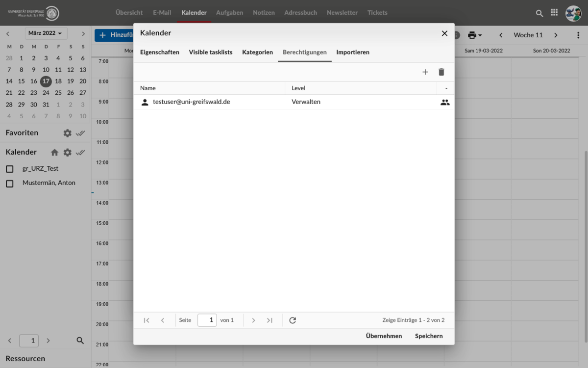Open the three-dot more options menu

(578, 35)
